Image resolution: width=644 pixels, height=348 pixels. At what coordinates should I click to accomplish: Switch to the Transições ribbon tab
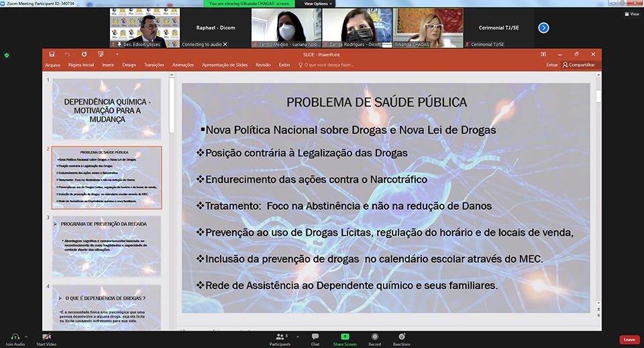pos(154,65)
